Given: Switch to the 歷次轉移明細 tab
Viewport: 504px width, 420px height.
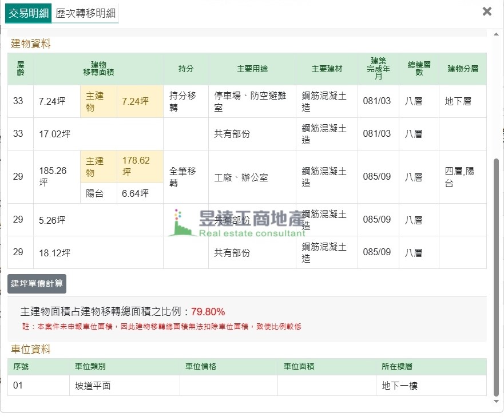Looking at the screenshot, I should point(85,14).
